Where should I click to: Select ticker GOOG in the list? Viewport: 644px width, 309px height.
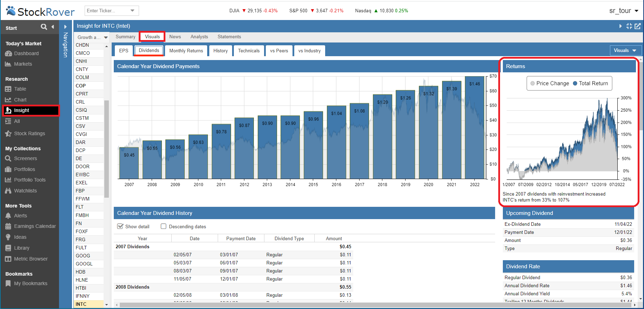[x=89, y=256]
